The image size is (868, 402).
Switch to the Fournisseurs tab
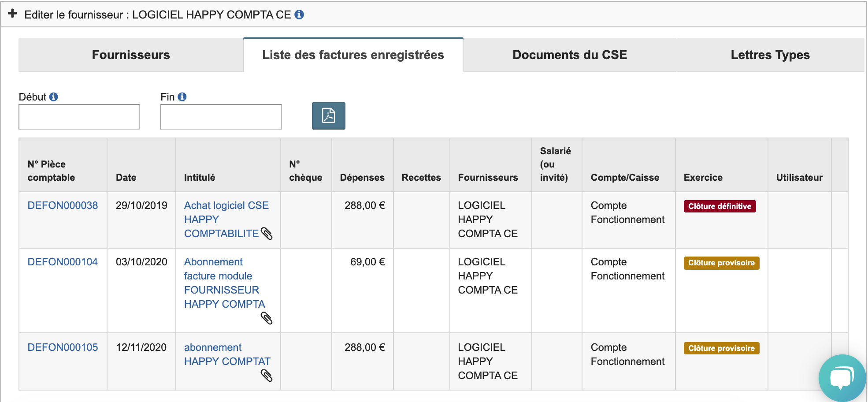coord(131,55)
